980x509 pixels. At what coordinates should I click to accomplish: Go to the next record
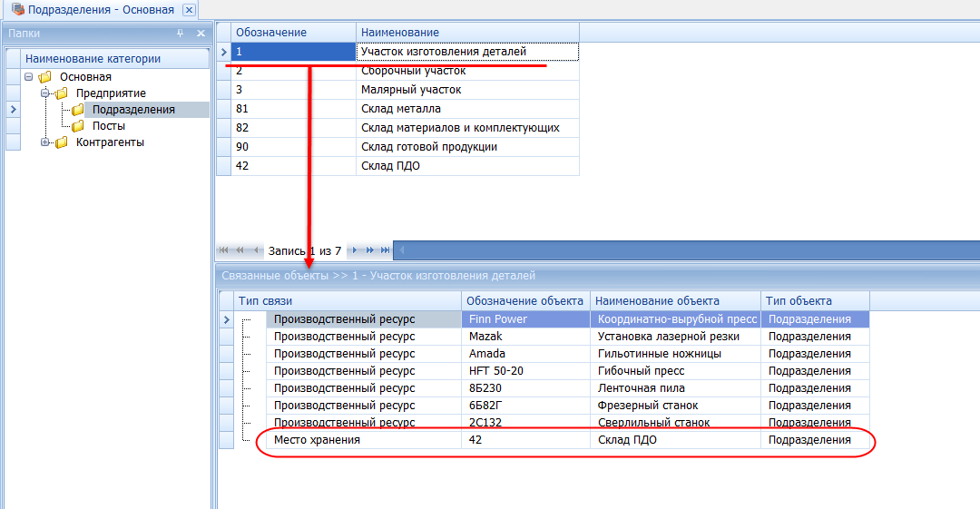pyautogui.click(x=355, y=250)
